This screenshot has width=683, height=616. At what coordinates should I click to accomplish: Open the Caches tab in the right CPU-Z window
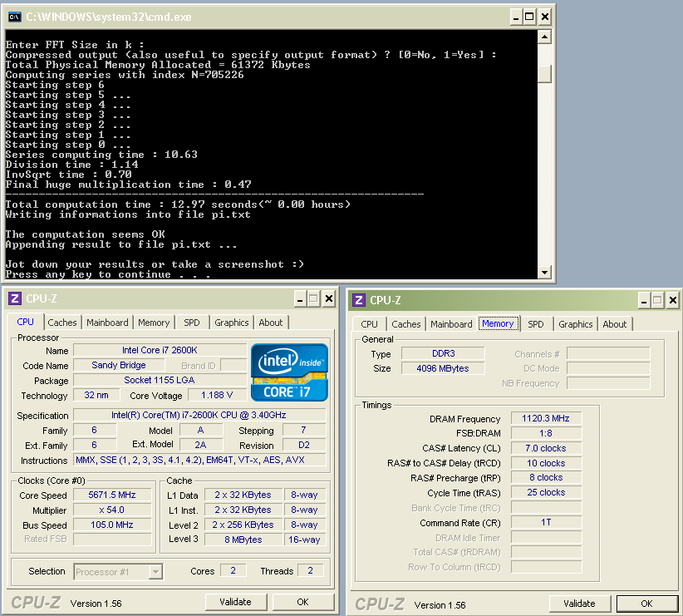[406, 324]
